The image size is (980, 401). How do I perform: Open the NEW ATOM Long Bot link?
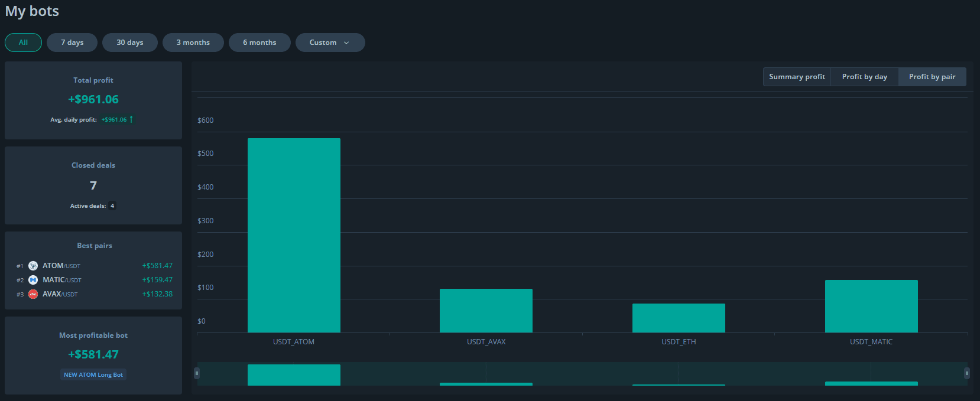click(93, 375)
